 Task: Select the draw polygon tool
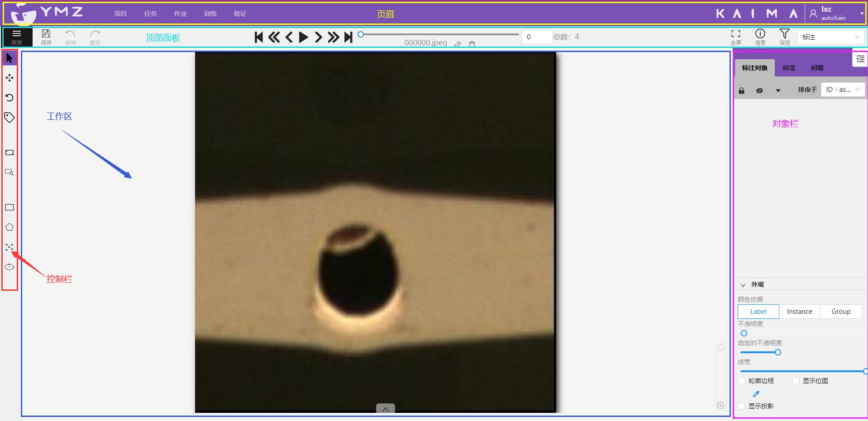click(x=10, y=227)
